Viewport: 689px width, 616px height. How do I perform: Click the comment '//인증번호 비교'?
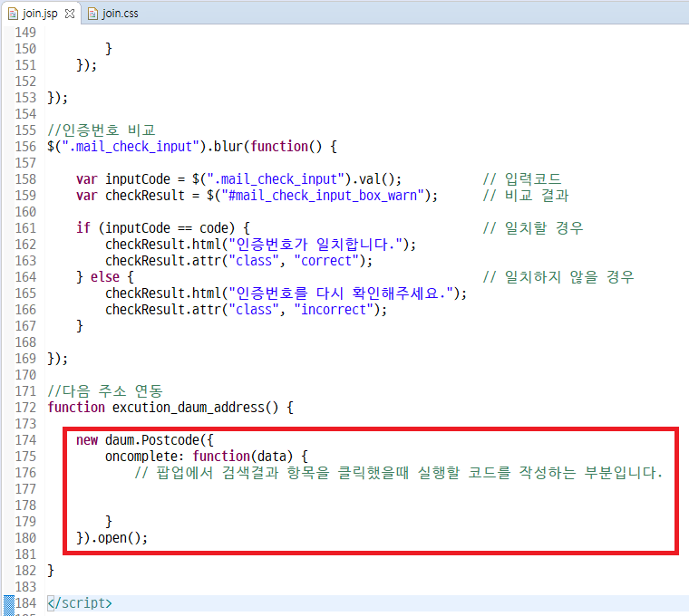102,130
